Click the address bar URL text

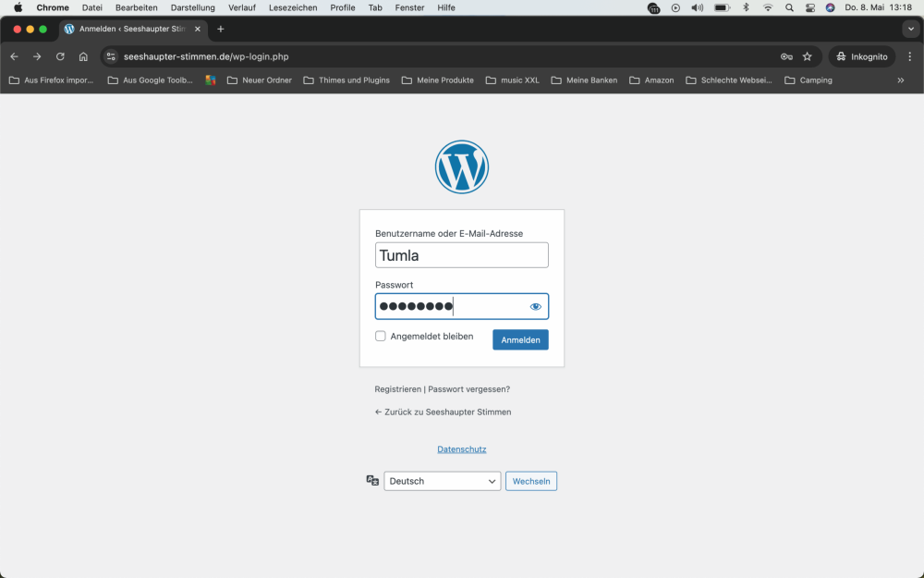click(206, 56)
